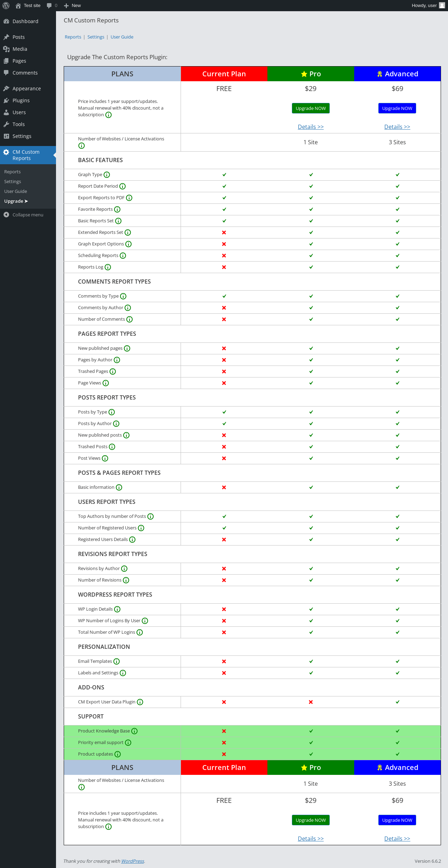The image size is (448, 868).
Task: Open the Plugins menu in sidebar
Action: click(21, 100)
